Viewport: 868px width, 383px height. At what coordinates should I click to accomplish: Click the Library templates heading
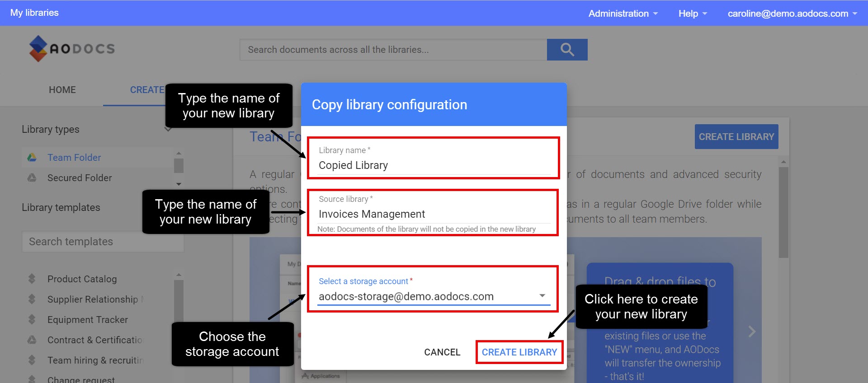pyautogui.click(x=61, y=207)
